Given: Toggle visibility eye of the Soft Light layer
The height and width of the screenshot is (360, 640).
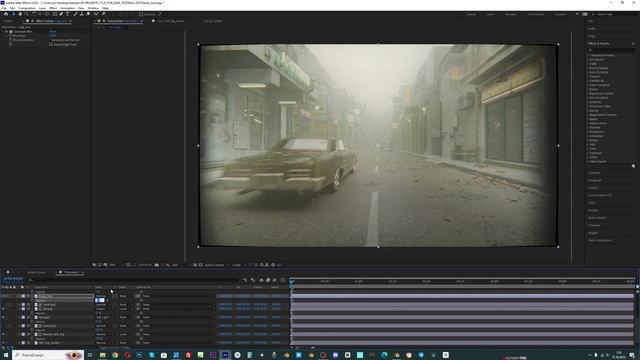Looking at the screenshot, I should click(3, 317).
